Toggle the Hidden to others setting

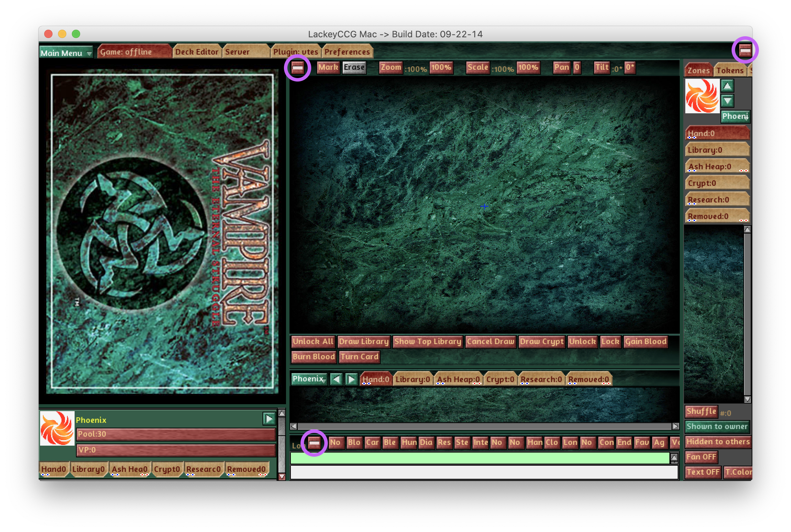tap(718, 442)
